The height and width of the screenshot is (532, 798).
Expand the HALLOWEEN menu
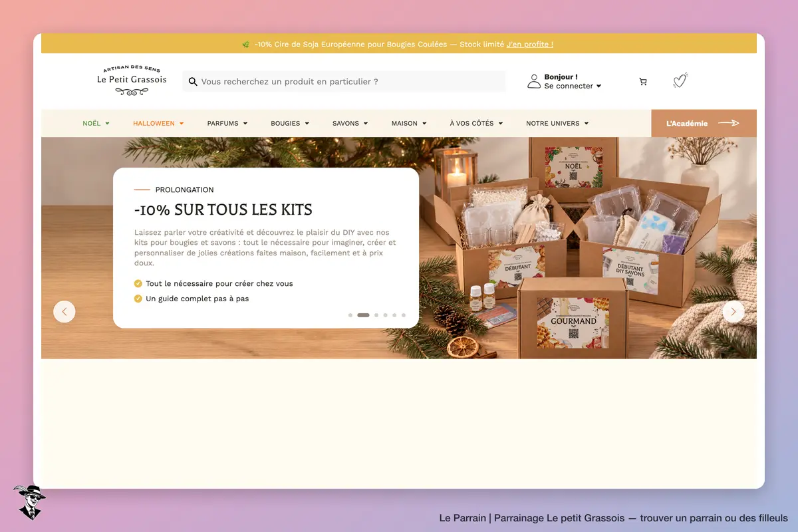[158, 123]
